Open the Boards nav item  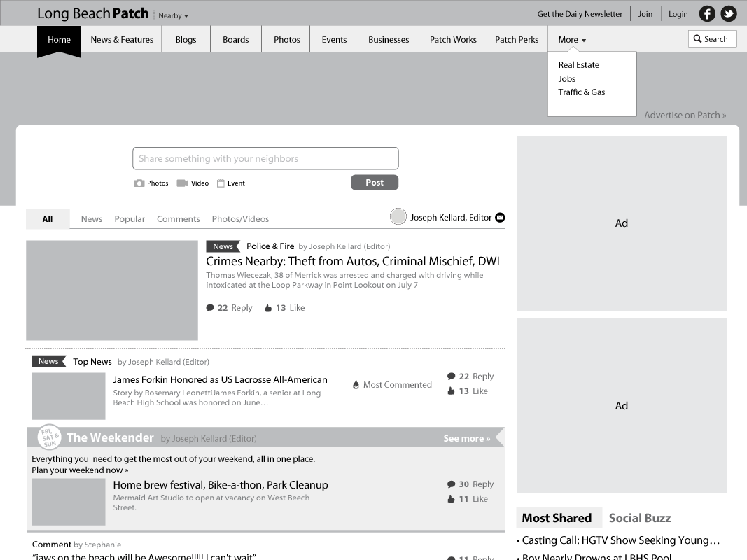[236, 39]
